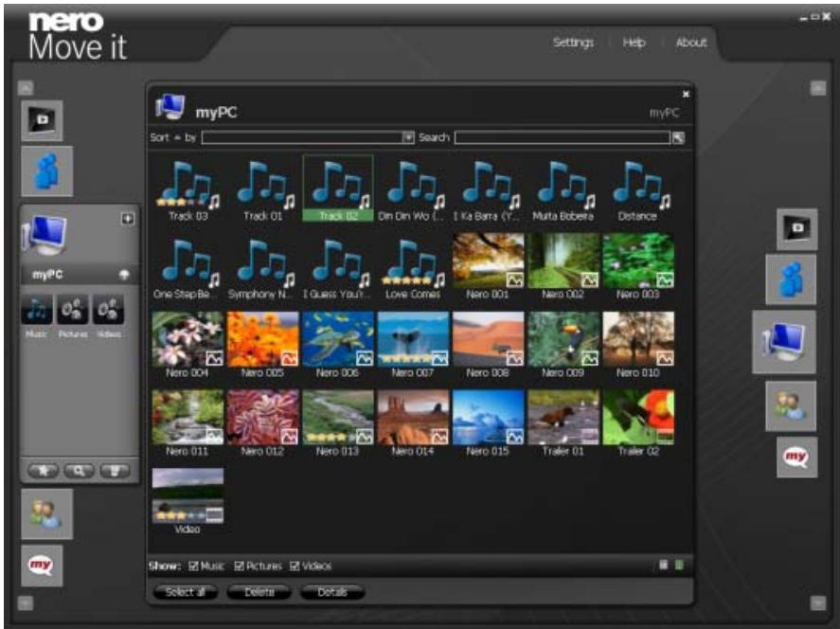Open the Pictures category in left panel

72,309
